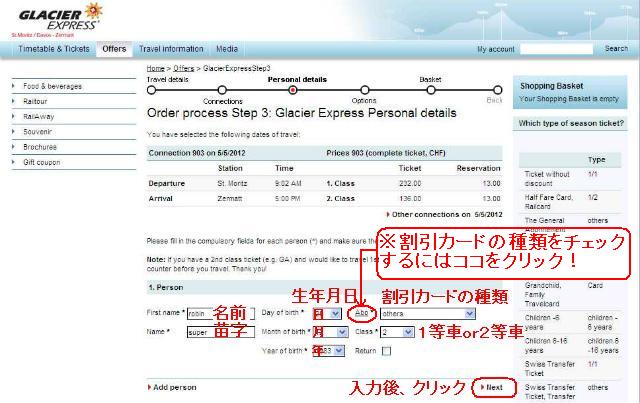The image size is (640, 403).
Task: Select the 232.00 first class ticket price
Action: click(410, 183)
